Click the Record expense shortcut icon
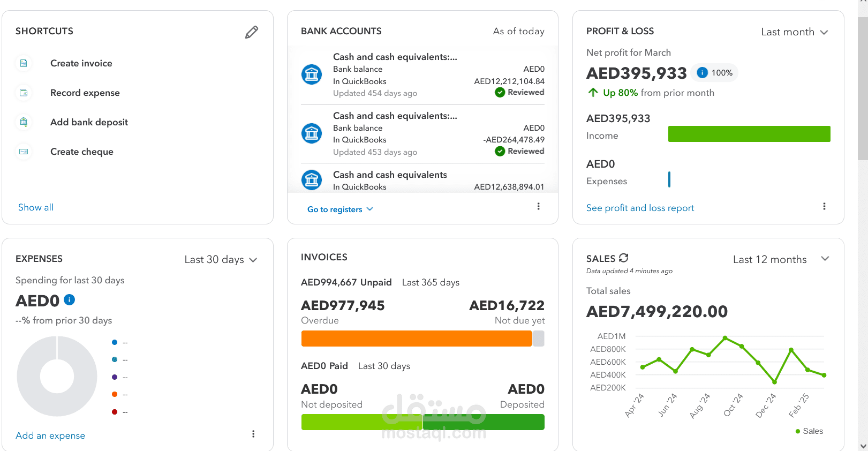 (x=24, y=93)
